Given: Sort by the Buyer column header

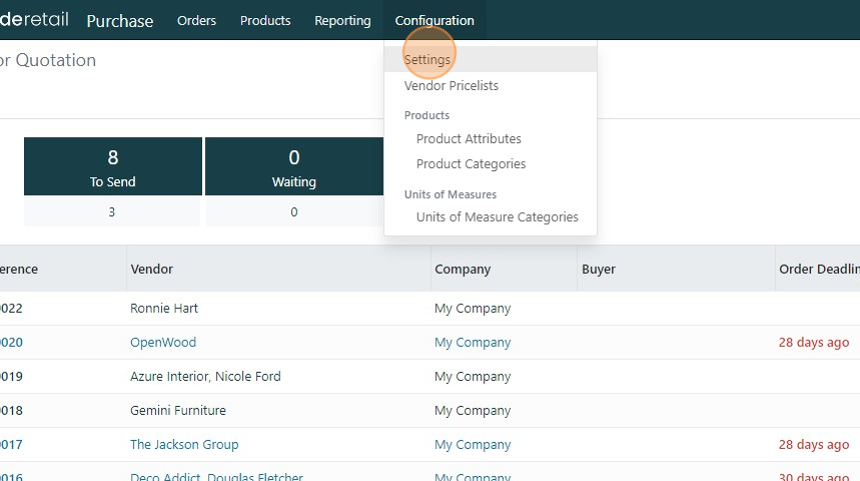Looking at the screenshot, I should tap(598, 269).
